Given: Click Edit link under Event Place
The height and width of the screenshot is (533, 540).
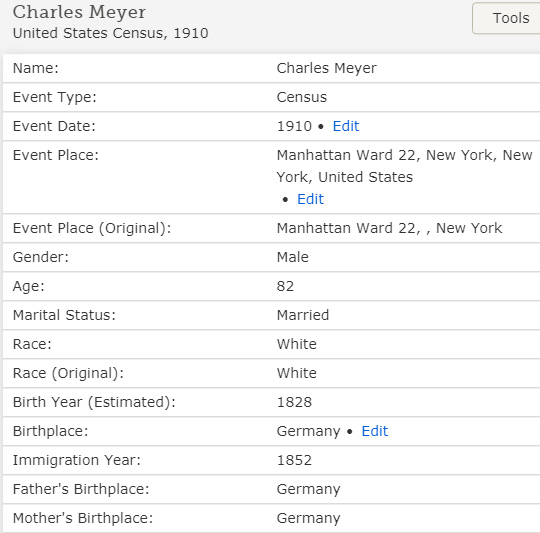Looking at the screenshot, I should pos(310,199).
